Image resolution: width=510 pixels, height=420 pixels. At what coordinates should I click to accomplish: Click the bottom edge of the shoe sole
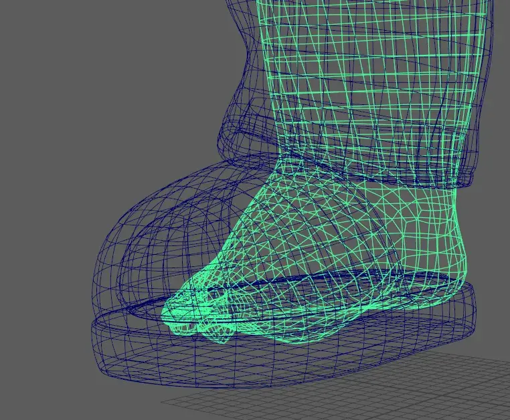pos(268,381)
